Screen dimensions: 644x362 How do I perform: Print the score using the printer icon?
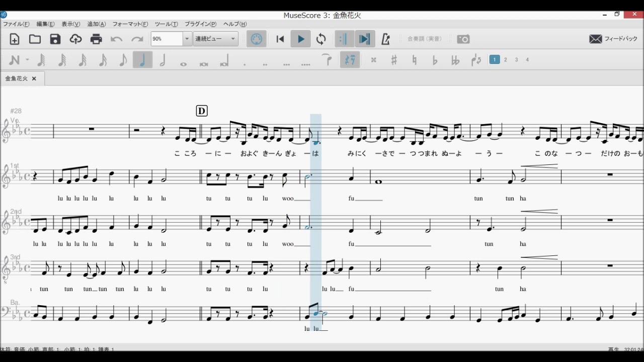pos(96,39)
